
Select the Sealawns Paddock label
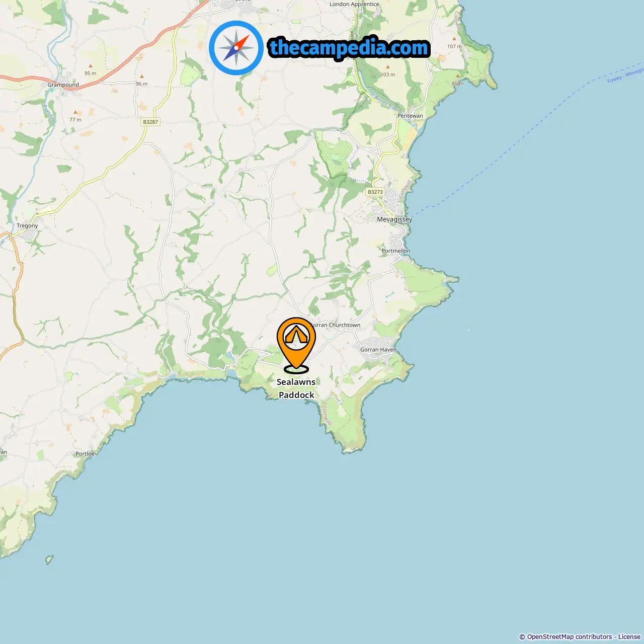[x=296, y=388]
